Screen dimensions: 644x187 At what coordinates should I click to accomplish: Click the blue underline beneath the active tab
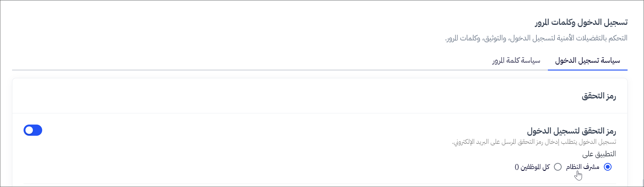(587, 70)
